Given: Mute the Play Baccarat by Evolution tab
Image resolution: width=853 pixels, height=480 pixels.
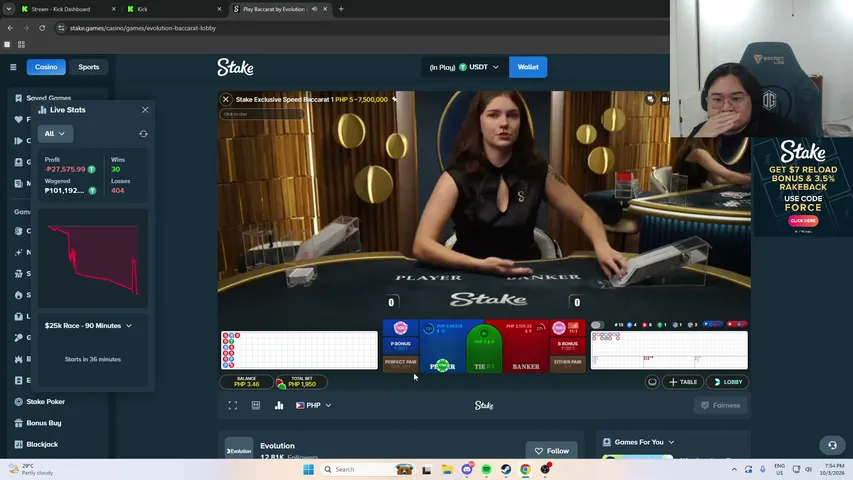Looking at the screenshot, I should (x=314, y=9).
